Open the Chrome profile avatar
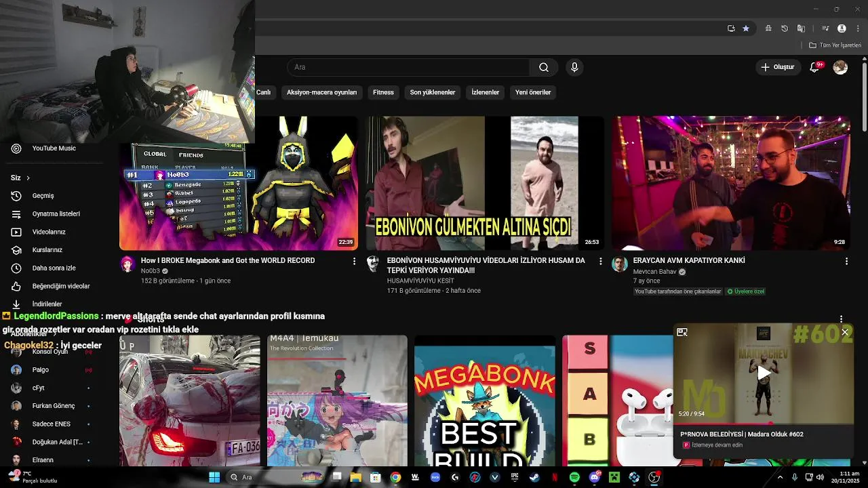 [x=842, y=28]
